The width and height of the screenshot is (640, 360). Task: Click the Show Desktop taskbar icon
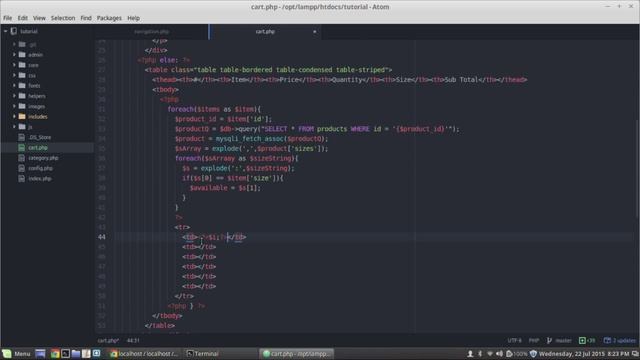[40, 353]
